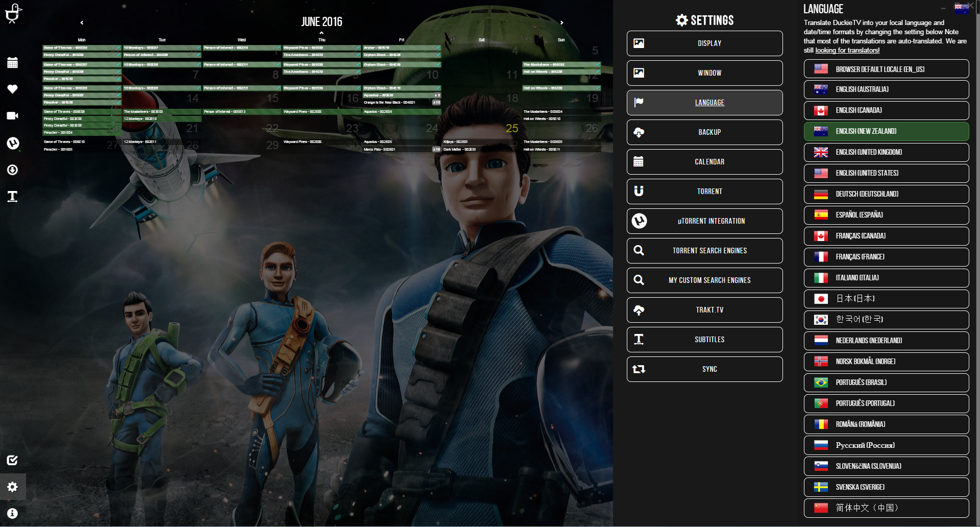Select Browser Default Locale (en_us)

[x=886, y=69]
